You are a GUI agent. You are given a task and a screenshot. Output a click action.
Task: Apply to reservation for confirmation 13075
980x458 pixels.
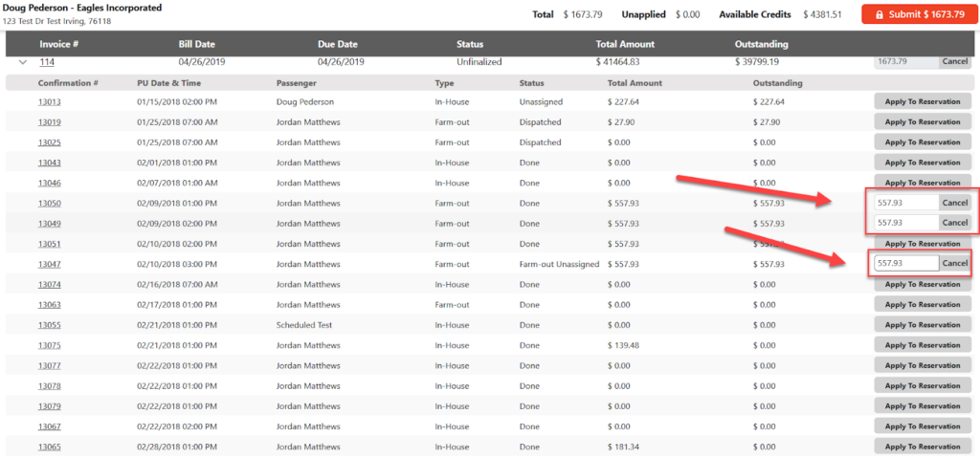(922, 345)
